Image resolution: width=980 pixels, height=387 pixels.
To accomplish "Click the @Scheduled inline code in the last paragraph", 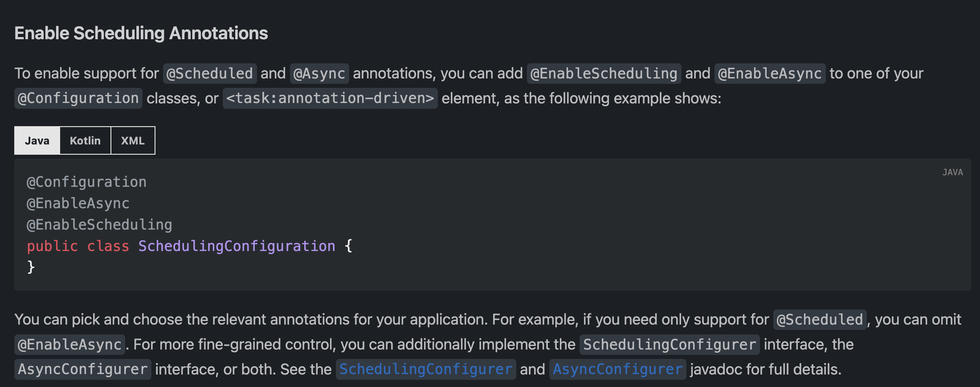I will (x=820, y=319).
